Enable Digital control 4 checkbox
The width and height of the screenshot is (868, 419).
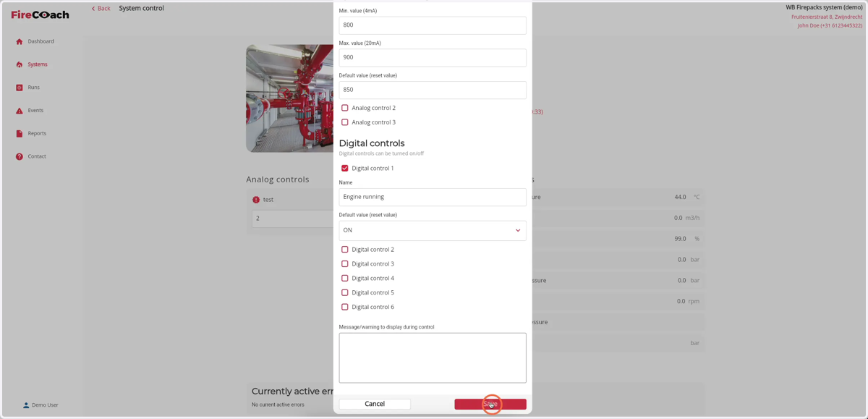(345, 279)
